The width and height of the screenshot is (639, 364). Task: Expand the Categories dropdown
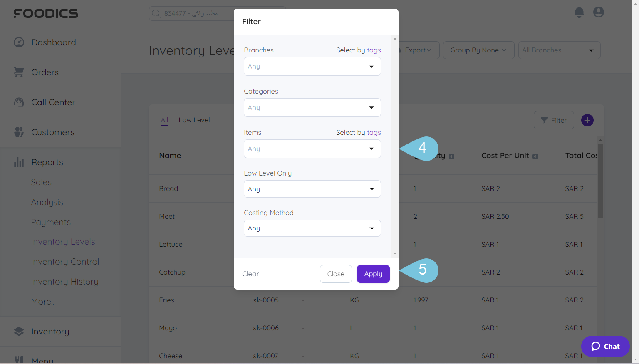pyautogui.click(x=312, y=107)
